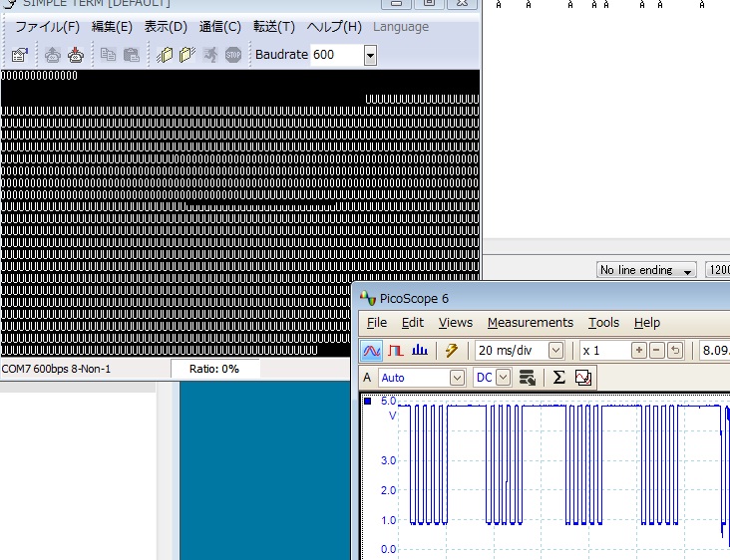
Task: Open PicoScope Edit menu
Action: coord(413,323)
